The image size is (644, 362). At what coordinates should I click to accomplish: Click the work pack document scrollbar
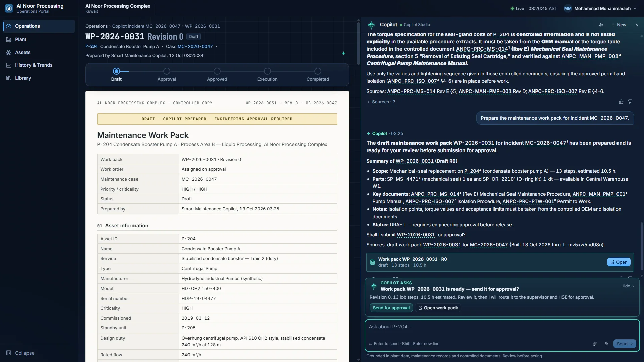(x=358, y=44)
